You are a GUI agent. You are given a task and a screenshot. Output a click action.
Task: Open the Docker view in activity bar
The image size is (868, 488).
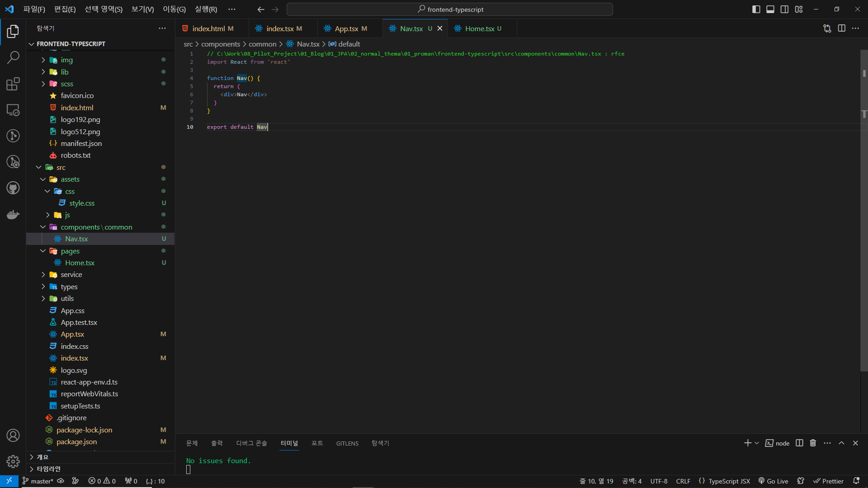pyautogui.click(x=13, y=214)
